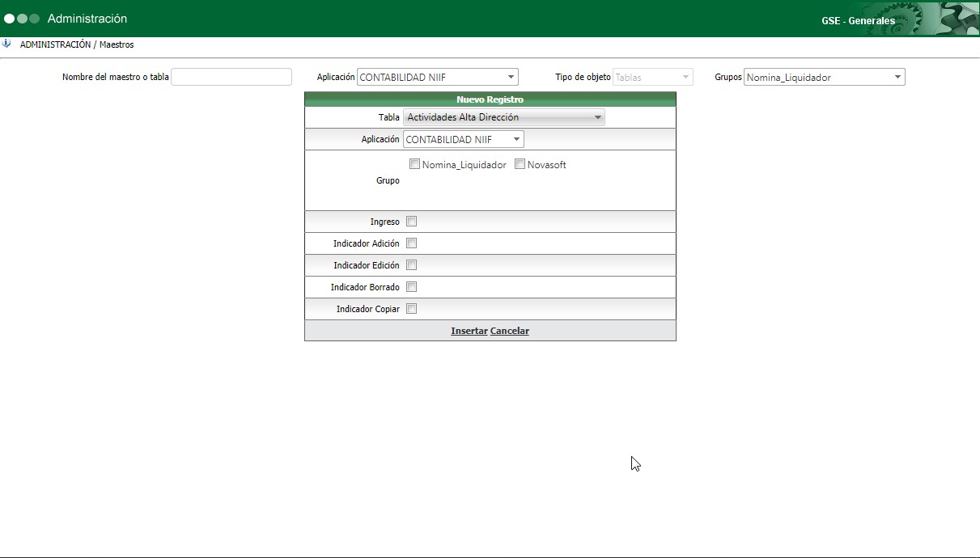Screen dimensions: 980x558
Task: Click the Tipo de objeto label
Action: click(583, 78)
